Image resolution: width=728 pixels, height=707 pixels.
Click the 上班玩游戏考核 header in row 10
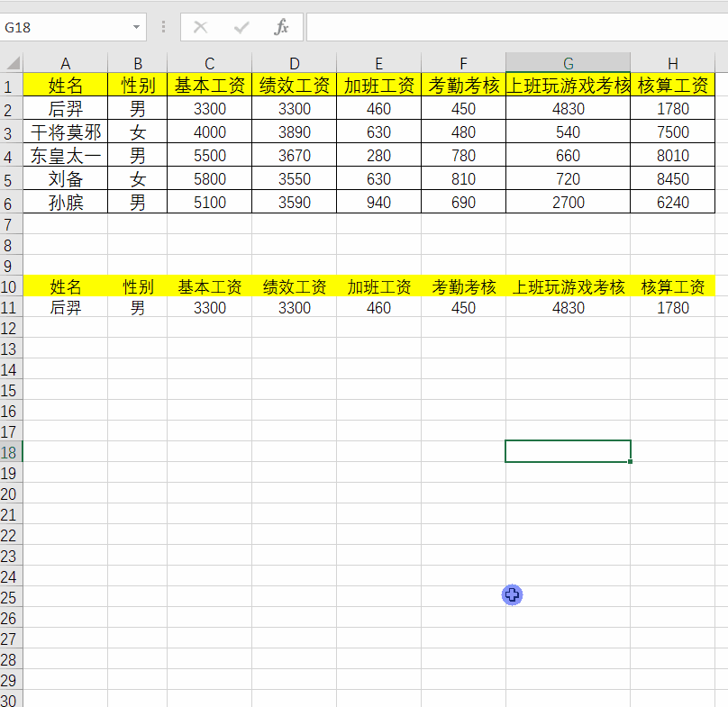568,286
